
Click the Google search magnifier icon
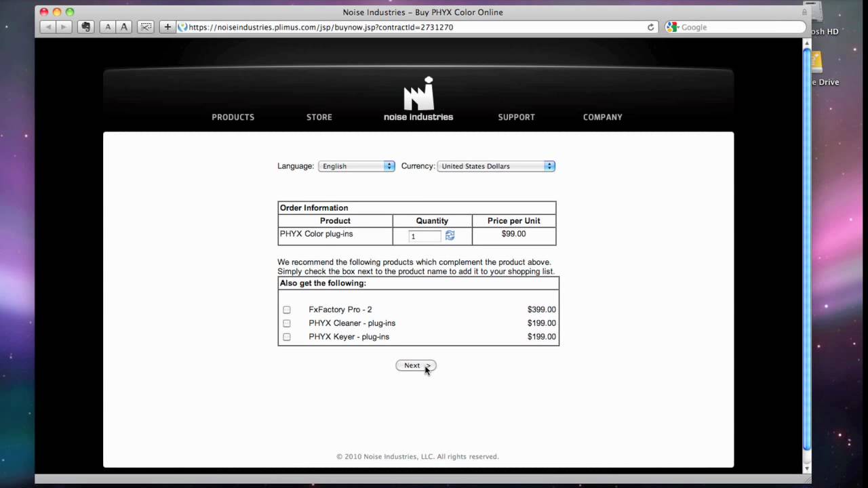tap(672, 27)
